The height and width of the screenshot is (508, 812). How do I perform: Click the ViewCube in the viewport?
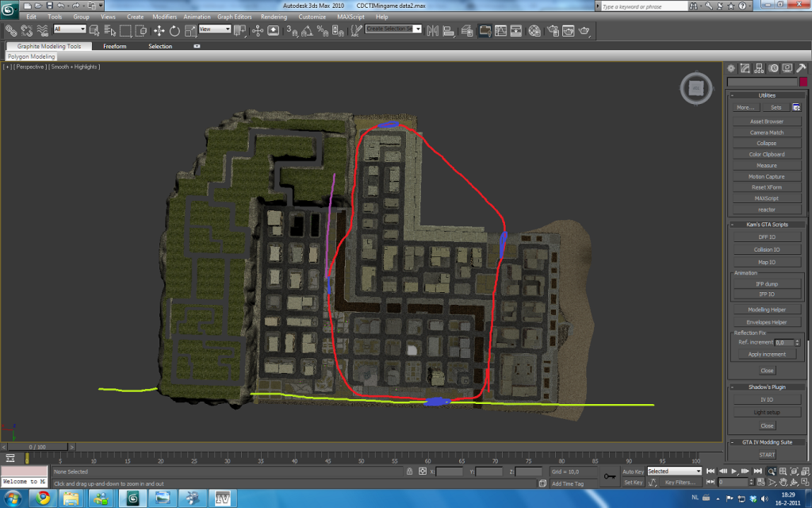[696, 88]
